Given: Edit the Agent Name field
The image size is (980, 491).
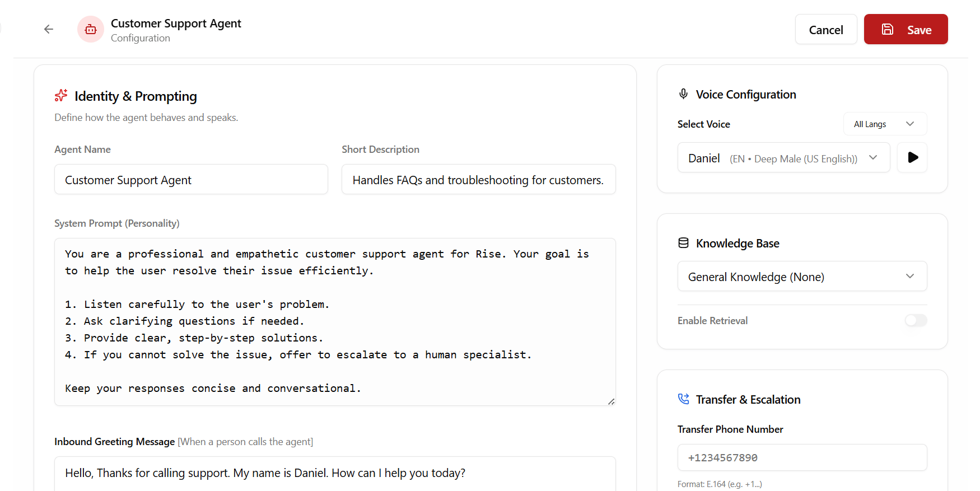Looking at the screenshot, I should click(191, 179).
